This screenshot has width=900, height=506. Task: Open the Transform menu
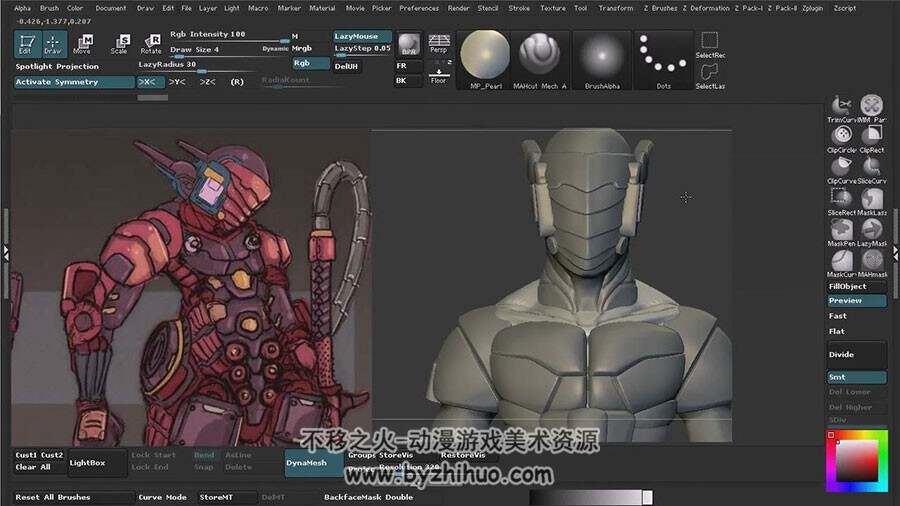tap(616, 8)
